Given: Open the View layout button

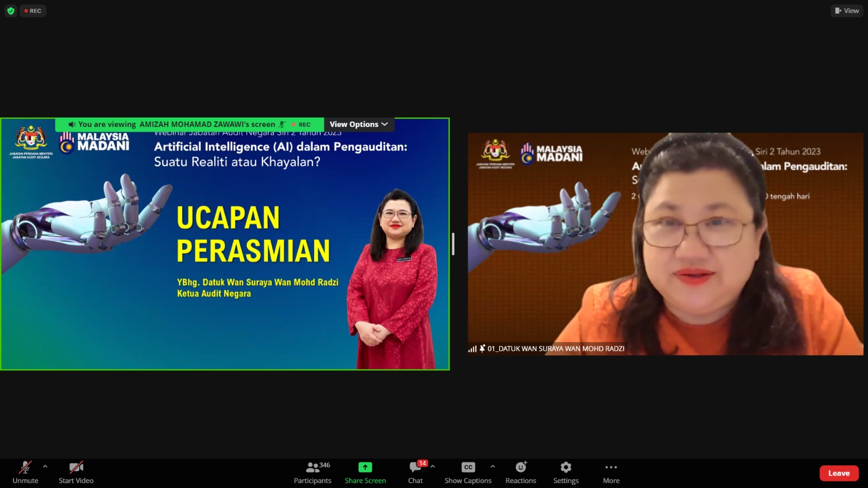Looking at the screenshot, I should point(847,11).
